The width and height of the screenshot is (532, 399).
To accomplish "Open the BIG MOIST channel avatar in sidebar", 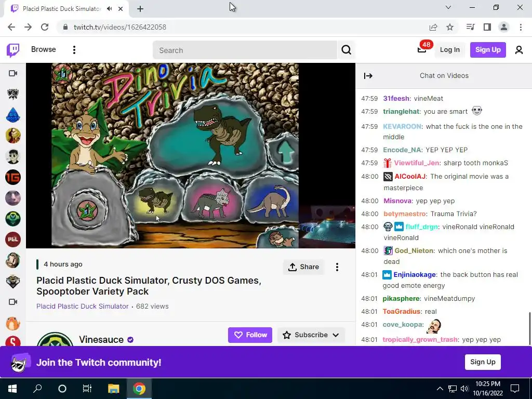I will point(13,115).
